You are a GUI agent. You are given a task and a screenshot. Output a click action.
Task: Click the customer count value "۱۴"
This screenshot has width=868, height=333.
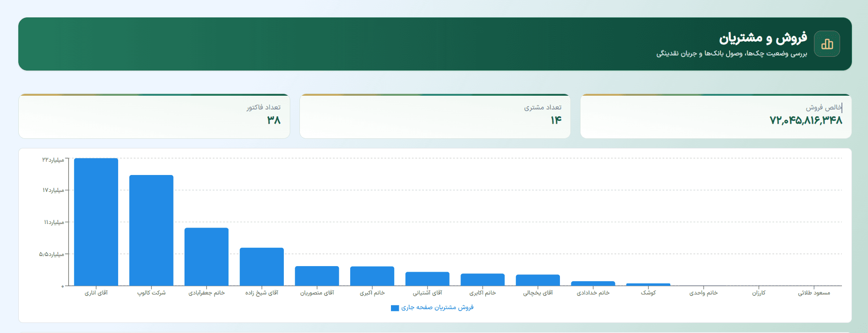[556, 120]
